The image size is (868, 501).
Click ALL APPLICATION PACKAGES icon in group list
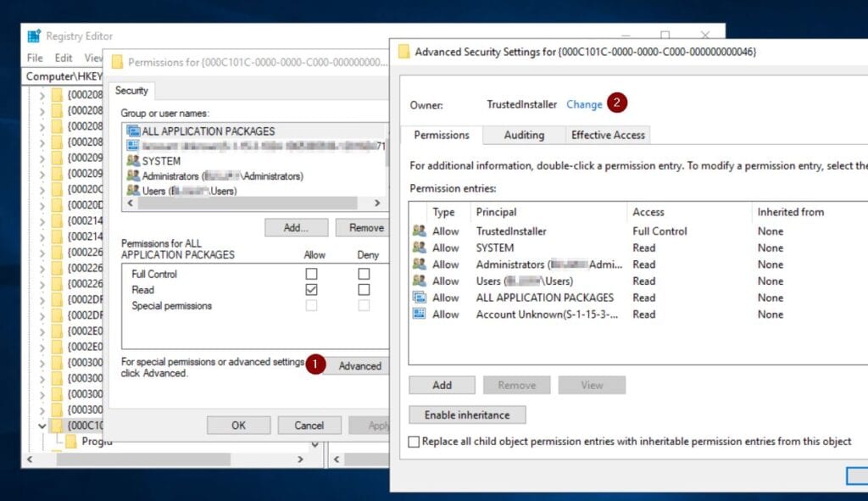[133, 131]
